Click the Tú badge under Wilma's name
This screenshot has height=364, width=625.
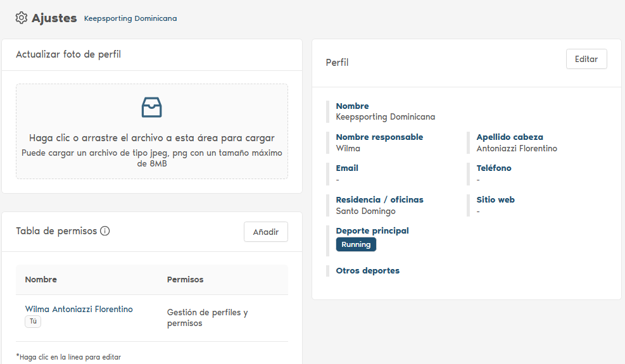[33, 322]
